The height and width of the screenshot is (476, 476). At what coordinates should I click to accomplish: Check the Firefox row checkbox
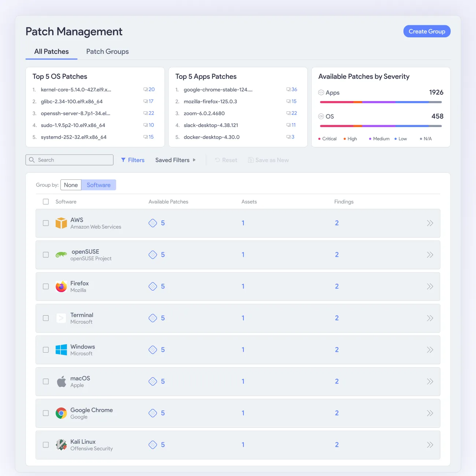(x=46, y=286)
